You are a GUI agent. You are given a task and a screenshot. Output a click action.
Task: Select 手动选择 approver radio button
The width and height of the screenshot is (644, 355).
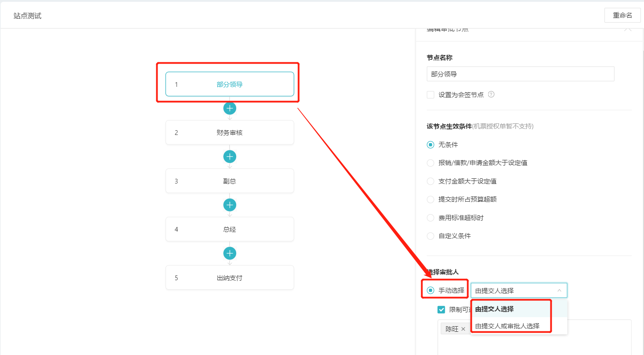(430, 291)
